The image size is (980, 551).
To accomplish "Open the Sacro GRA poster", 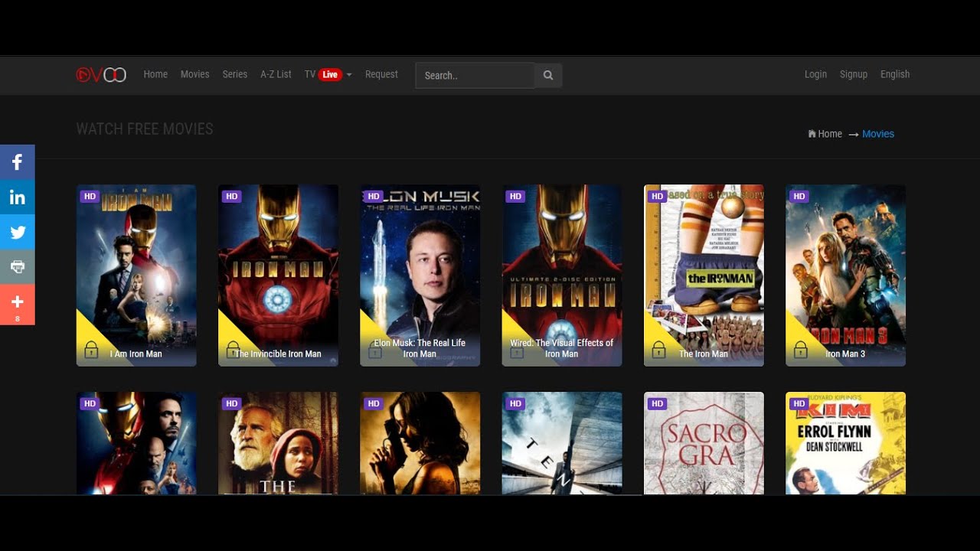I will [x=704, y=443].
